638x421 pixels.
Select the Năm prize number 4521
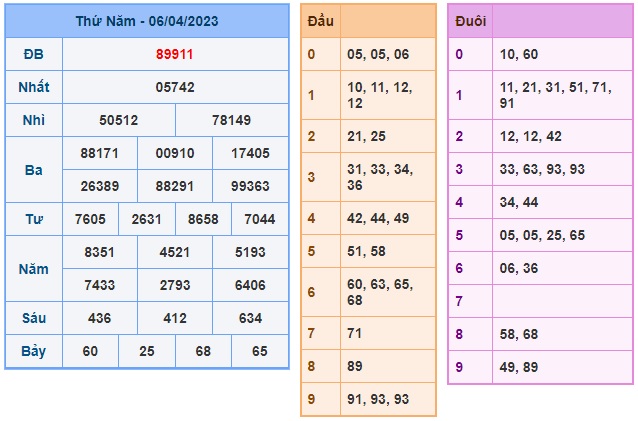click(x=175, y=252)
